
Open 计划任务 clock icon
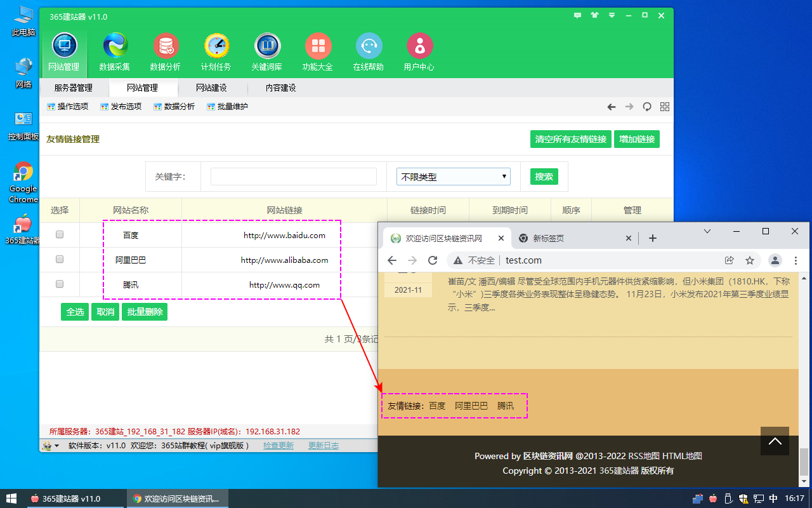216,53
